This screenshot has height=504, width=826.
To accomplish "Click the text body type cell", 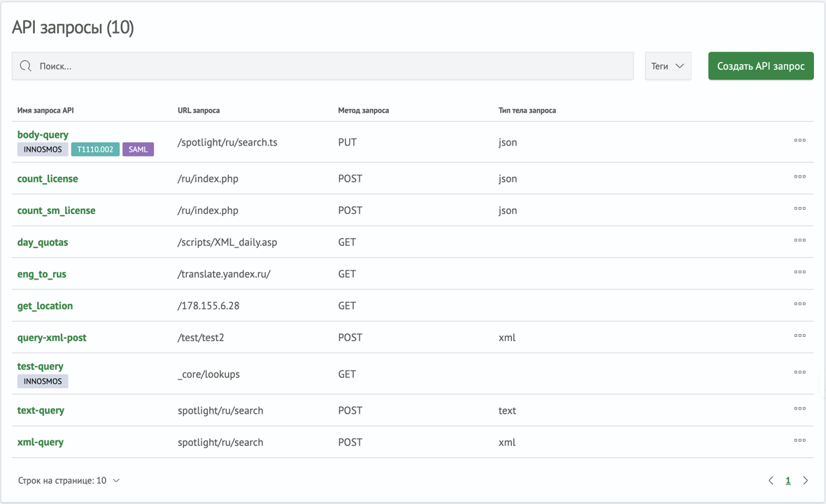I will coord(507,411).
